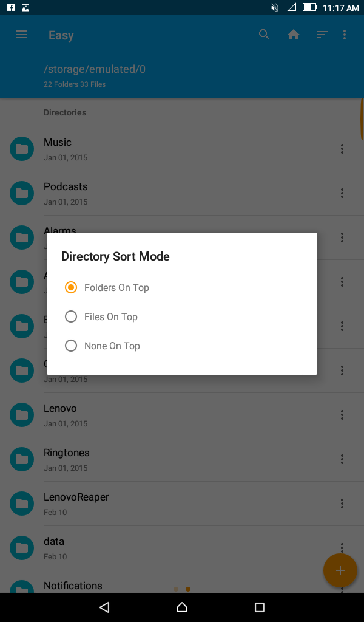
Task: Click the sort icon in the toolbar
Action: click(x=322, y=35)
